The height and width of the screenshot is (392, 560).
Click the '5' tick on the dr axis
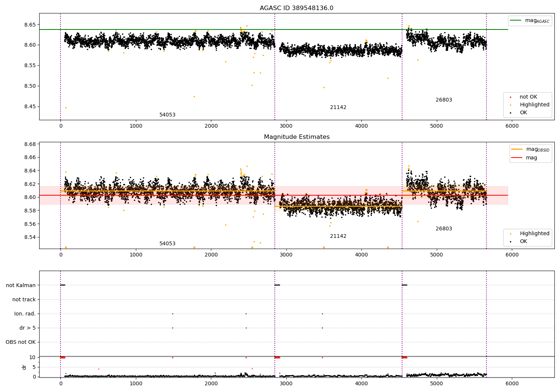(x=34, y=367)
